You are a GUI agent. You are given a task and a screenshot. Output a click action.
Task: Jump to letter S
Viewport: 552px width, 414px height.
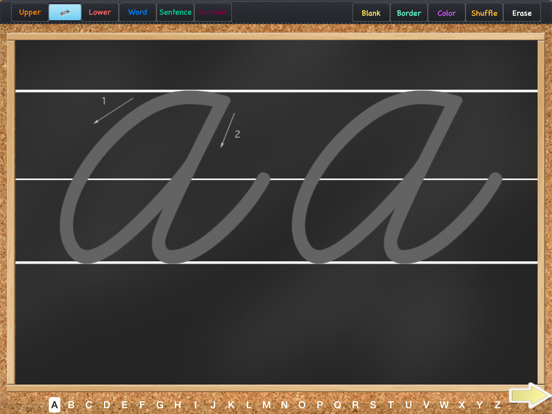tap(373, 405)
